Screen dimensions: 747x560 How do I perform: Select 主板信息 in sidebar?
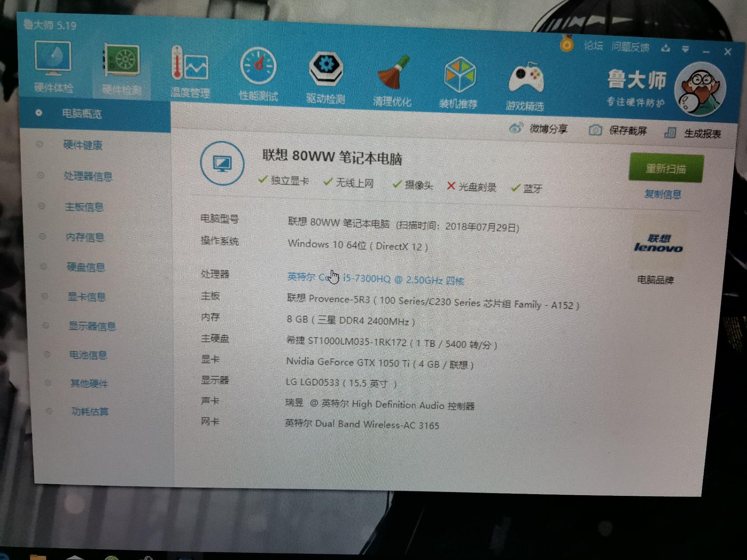84,207
